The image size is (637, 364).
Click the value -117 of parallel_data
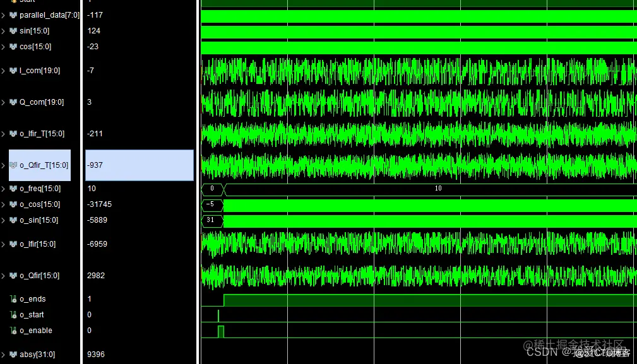pos(95,15)
